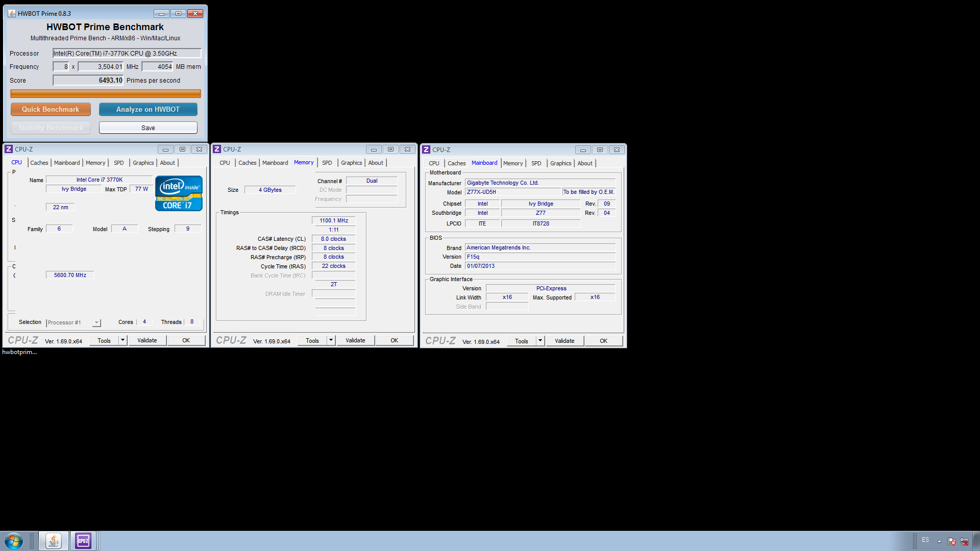Click CPU name Intel Core i7 3770K
The width and height of the screenshot is (980, 551).
click(100, 180)
